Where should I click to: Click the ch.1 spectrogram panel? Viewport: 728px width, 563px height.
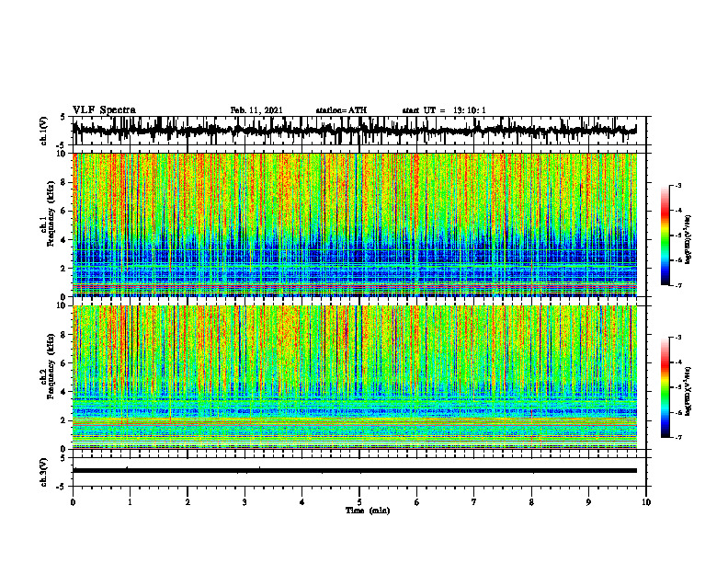click(x=354, y=224)
